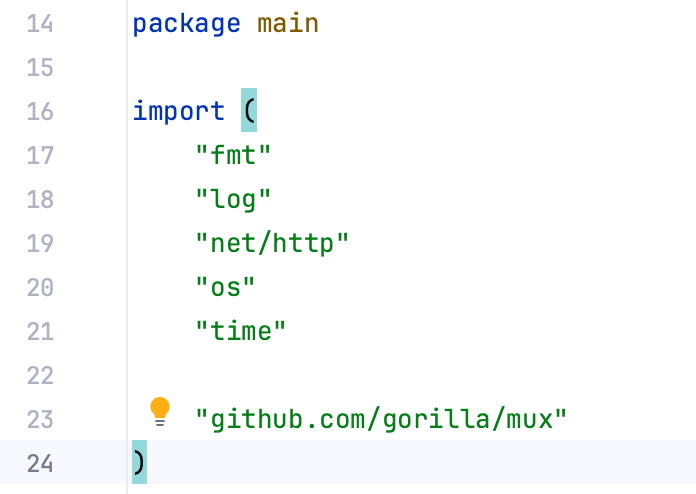Click line number 17 in gutter
Viewport: 696px width, 494px height.
click(40, 155)
